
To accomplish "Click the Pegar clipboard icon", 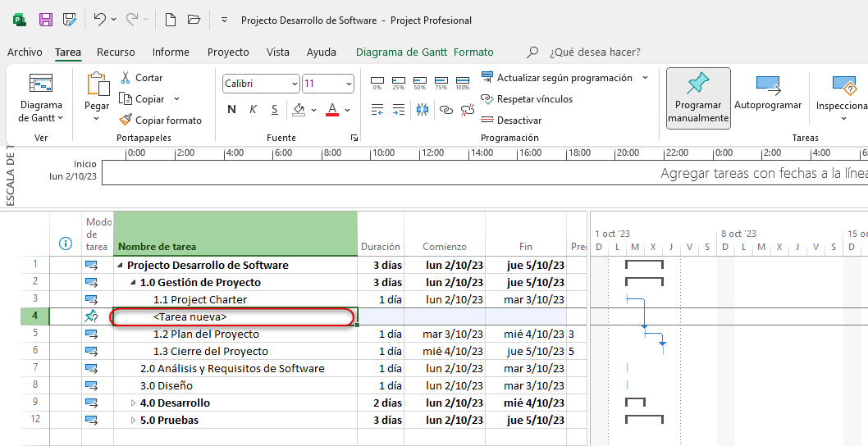I will coord(97,84).
